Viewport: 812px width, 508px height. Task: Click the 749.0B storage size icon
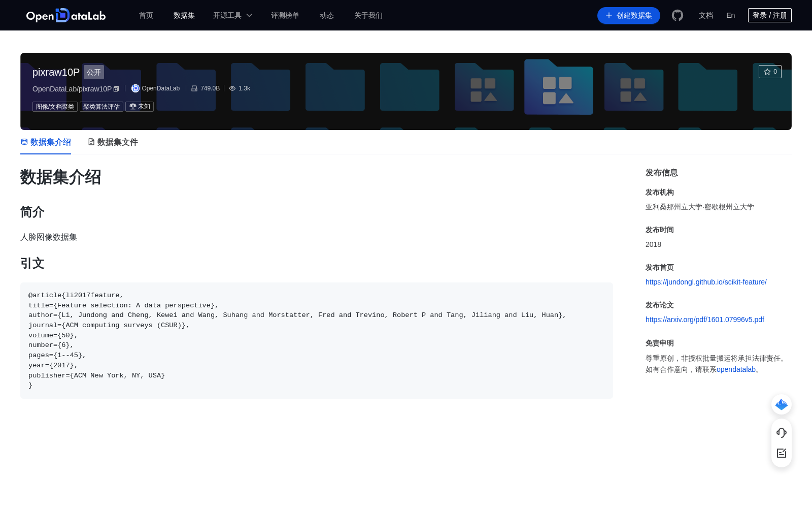[194, 88]
